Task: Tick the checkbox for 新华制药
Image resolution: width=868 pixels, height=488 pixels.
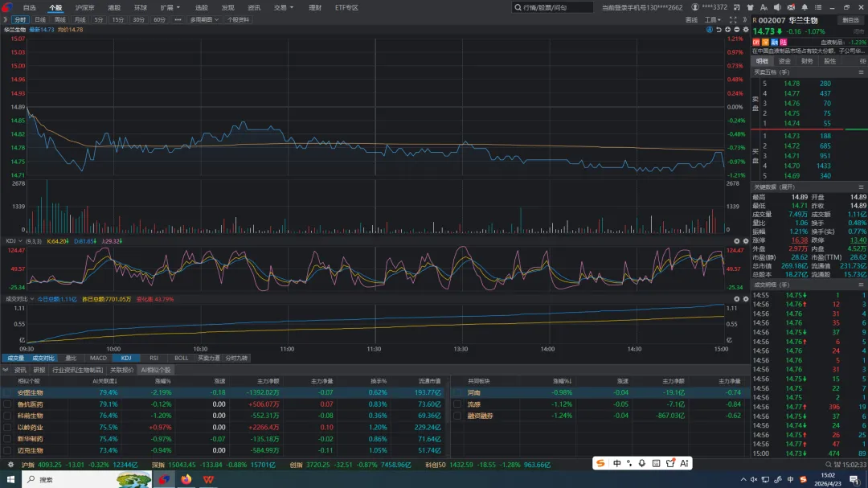Action: coord(7,439)
